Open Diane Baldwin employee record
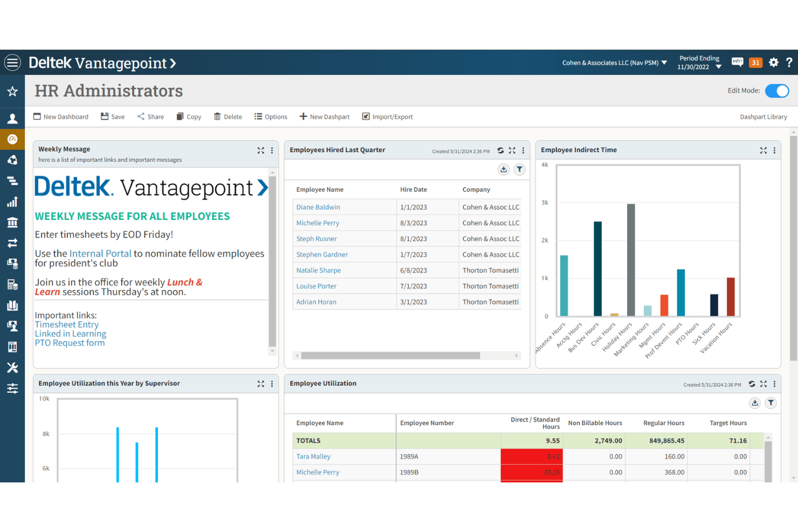Image resolution: width=798 pixels, height=532 pixels. (318, 207)
